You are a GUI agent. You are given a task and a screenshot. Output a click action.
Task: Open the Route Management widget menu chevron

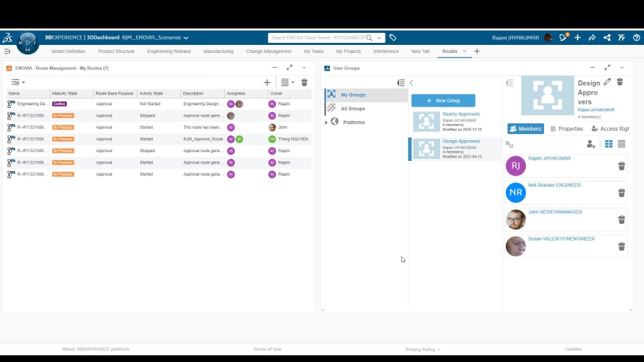click(305, 68)
